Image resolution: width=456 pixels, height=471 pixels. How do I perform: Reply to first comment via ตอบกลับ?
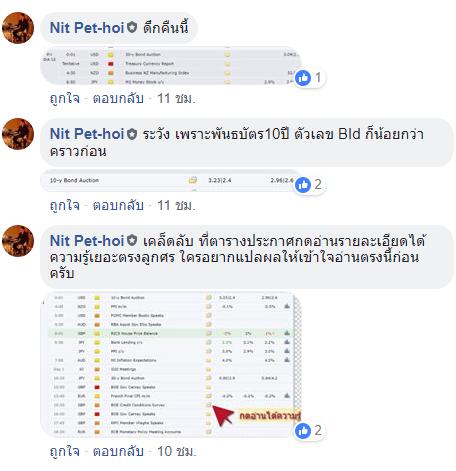pyautogui.click(x=118, y=99)
